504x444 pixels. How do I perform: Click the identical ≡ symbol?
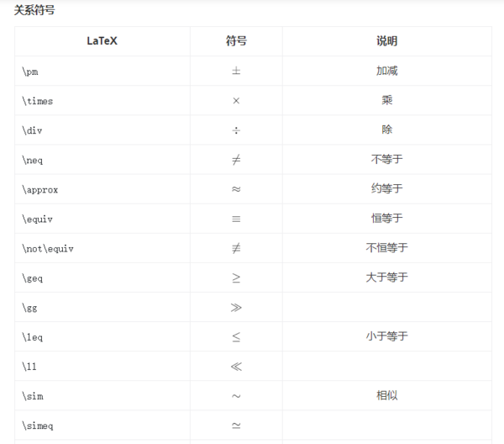(236, 219)
